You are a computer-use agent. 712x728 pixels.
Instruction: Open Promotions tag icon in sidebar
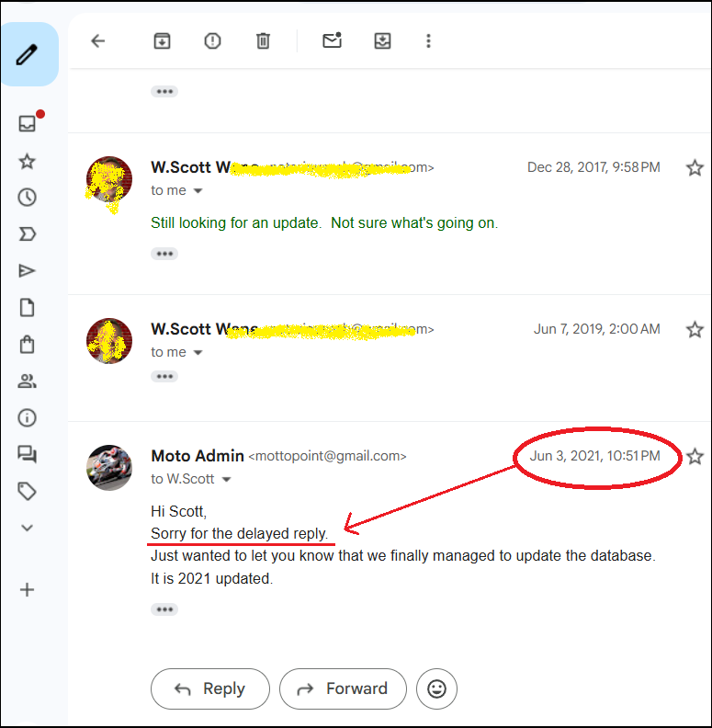click(x=27, y=491)
